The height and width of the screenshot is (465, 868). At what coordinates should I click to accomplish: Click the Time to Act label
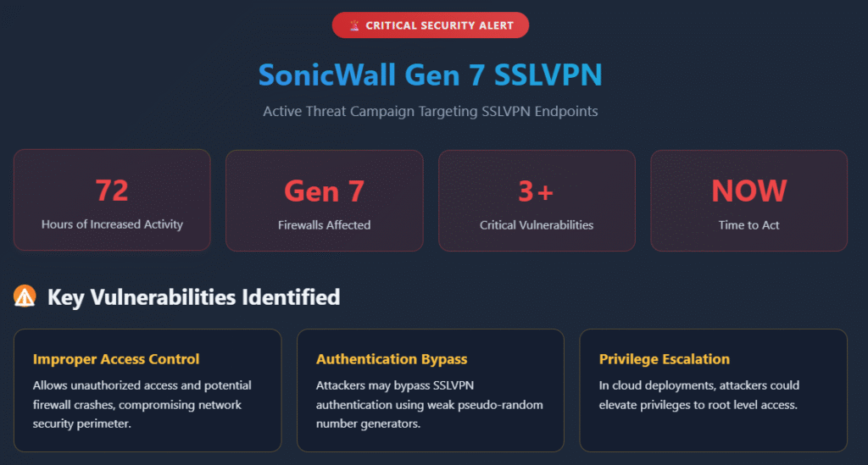(x=749, y=225)
